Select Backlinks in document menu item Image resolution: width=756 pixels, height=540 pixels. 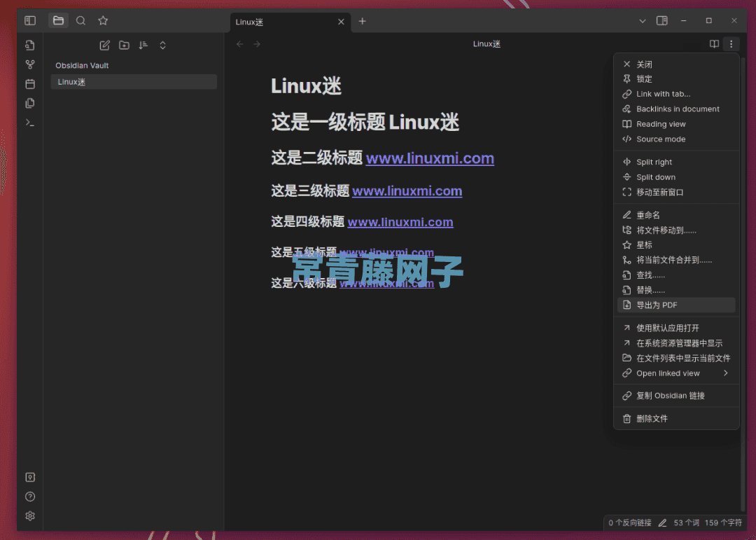click(x=676, y=109)
